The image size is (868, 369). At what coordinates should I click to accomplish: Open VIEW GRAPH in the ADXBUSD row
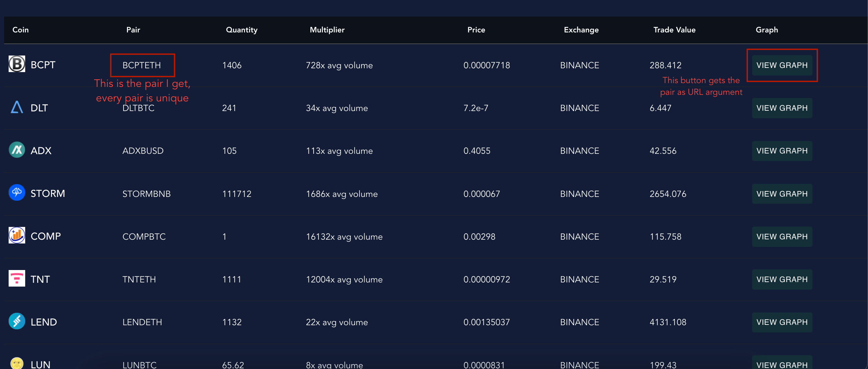(x=782, y=151)
